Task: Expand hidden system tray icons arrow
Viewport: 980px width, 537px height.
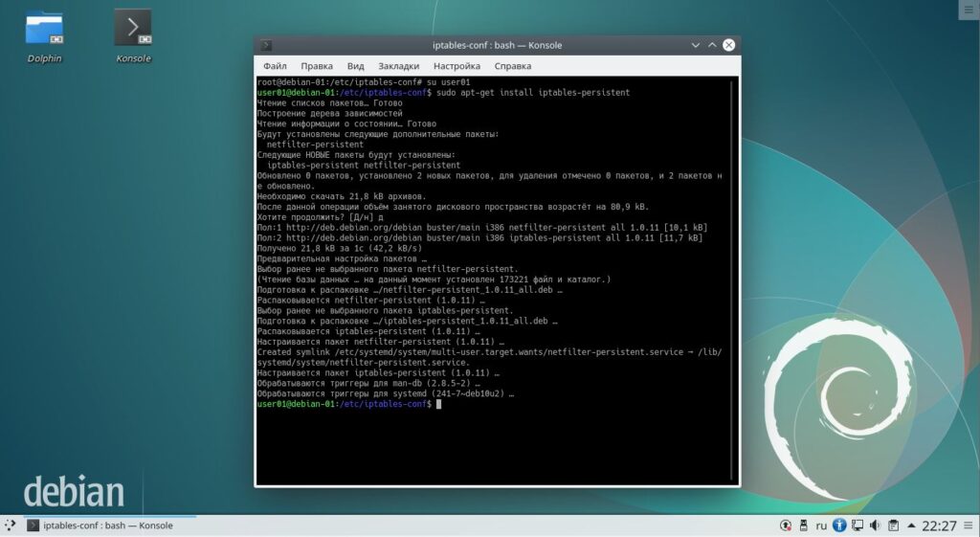Action: 911,526
